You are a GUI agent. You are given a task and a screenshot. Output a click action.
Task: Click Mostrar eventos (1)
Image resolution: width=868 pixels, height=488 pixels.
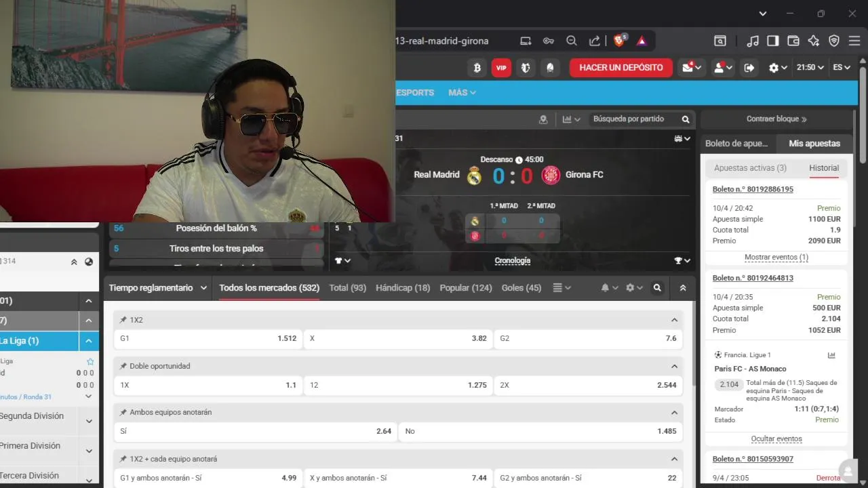(776, 258)
